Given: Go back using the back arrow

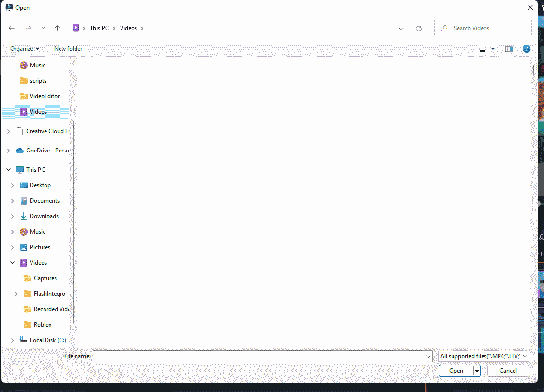Looking at the screenshot, I should coord(12,28).
